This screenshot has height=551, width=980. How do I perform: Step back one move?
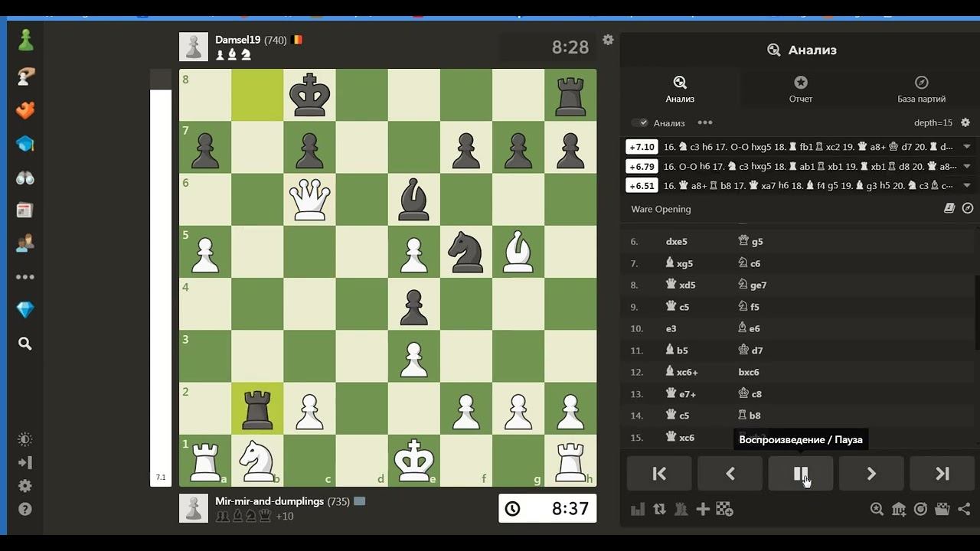pyautogui.click(x=730, y=474)
